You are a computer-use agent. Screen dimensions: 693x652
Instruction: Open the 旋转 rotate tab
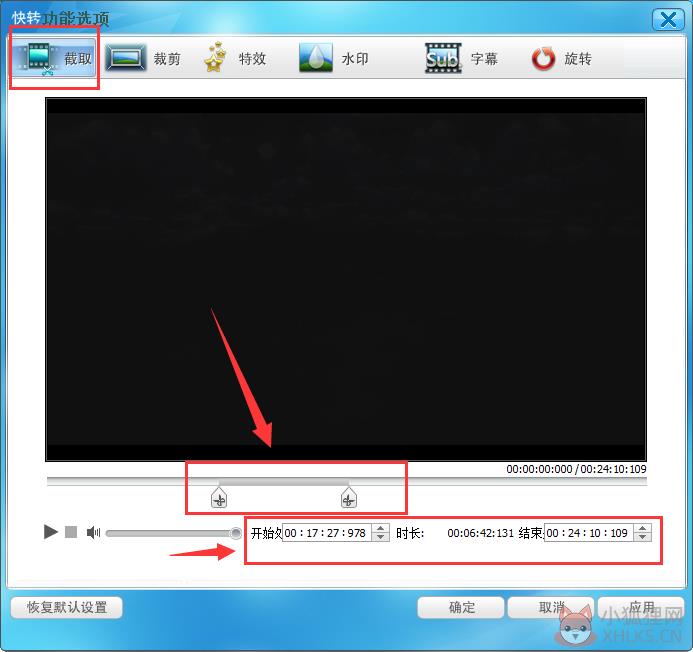click(x=561, y=58)
